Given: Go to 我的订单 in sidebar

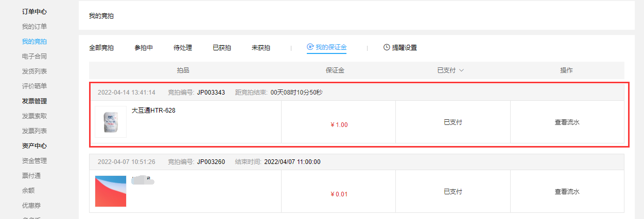Looking at the screenshot, I should 34,26.
